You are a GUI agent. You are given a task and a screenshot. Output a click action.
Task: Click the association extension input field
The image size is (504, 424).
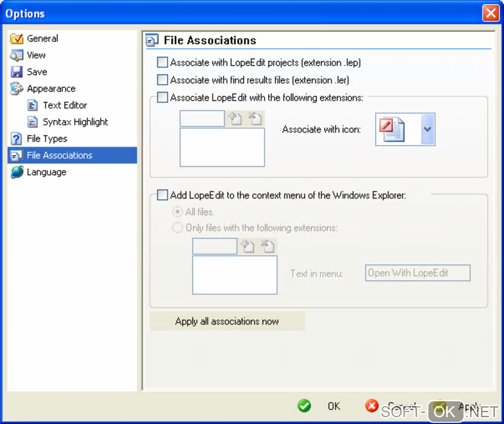[x=202, y=119]
